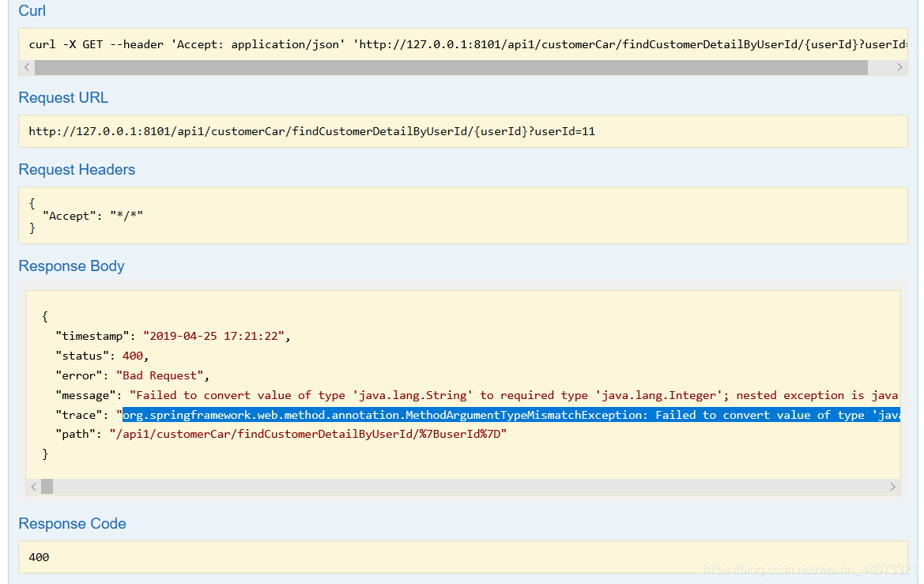Click the highlighted trace exception text
The height and width of the screenshot is (584, 924).
(511, 415)
